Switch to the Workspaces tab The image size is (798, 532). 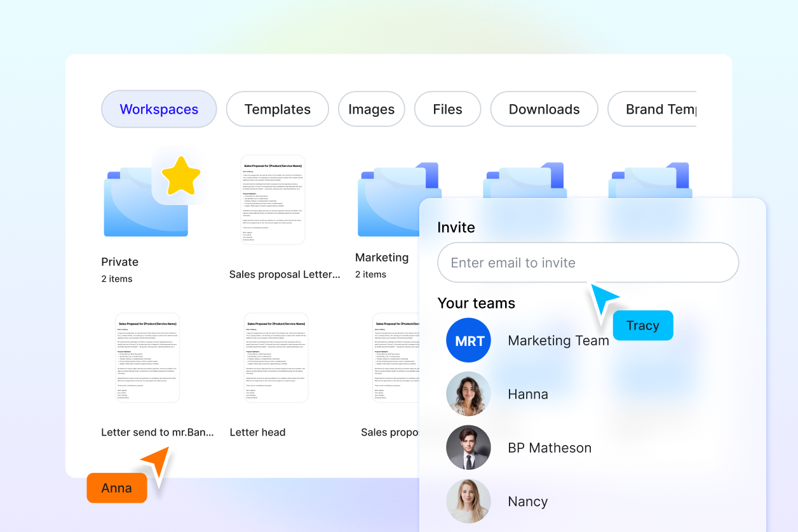(159, 109)
